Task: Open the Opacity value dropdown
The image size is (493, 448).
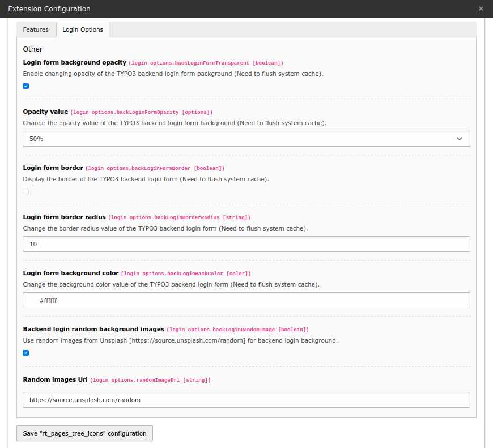Action: click(x=246, y=139)
